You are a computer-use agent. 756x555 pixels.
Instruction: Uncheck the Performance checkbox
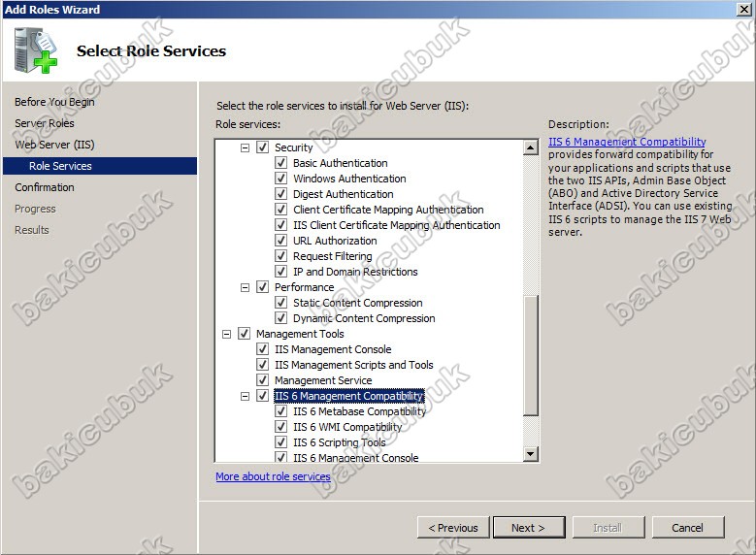click(262, 287)
